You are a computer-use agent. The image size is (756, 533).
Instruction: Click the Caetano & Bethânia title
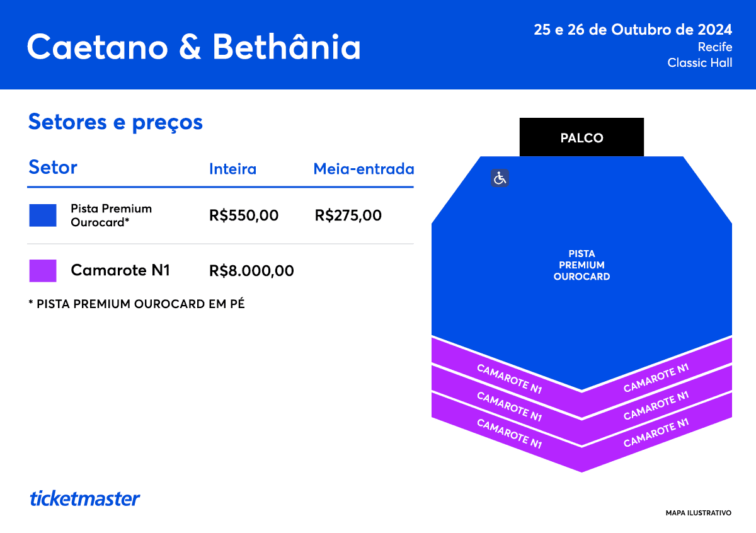pyautogui.click(x=194, y=46)
